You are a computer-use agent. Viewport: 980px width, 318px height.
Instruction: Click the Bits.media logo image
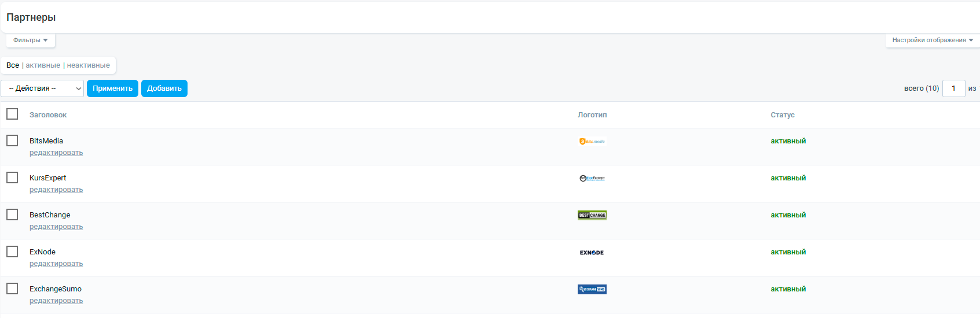(x=592, y=141)
